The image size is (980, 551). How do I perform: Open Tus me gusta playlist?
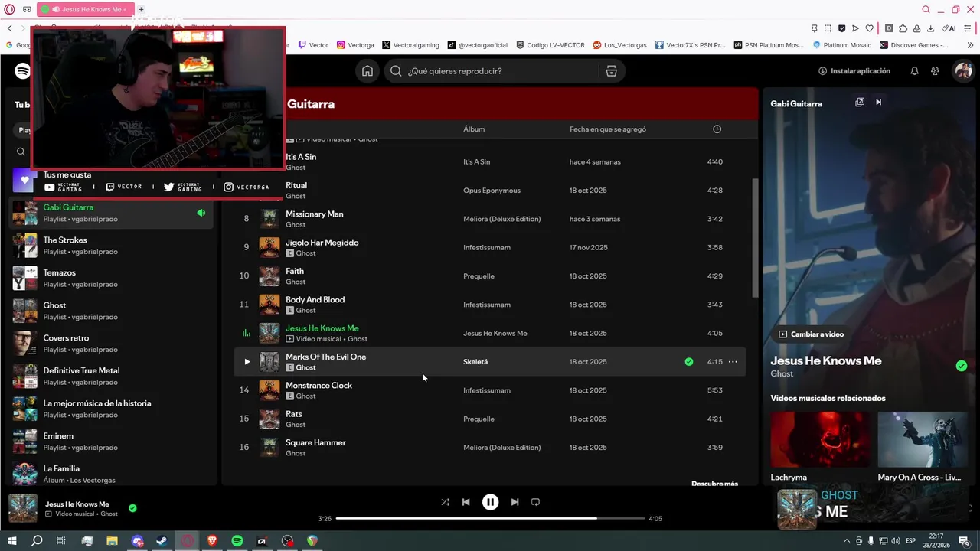[67, 174]
